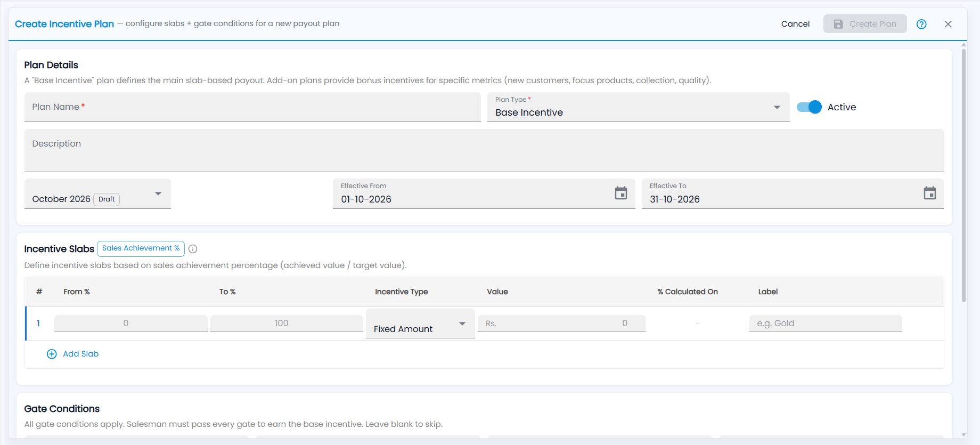Click the Create Plan button
The width and height of the screenshot is (980, 445).
[x=865, y=24]
